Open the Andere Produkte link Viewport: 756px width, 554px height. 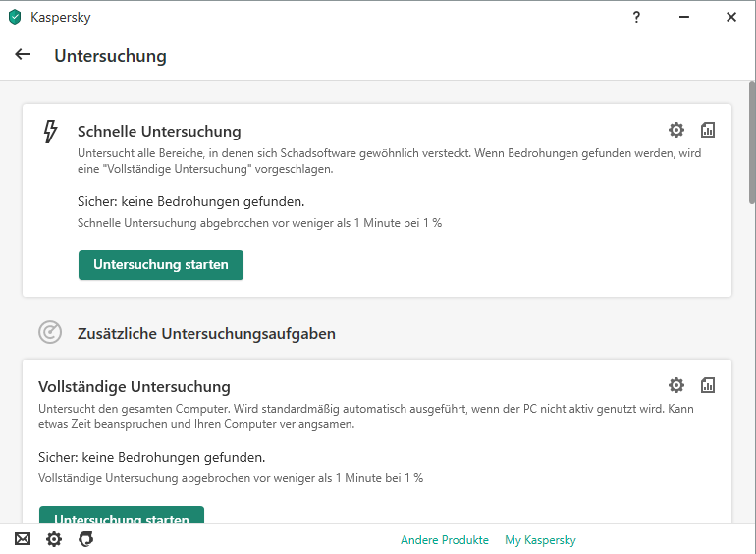pyautogui.click(x=444, y=540)
